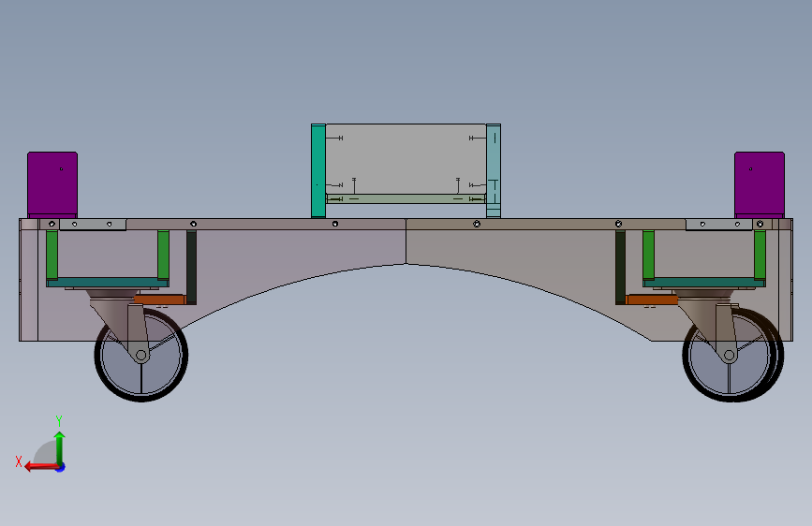812x526 pixels.
Task: Select the right teal caster mounting plate
Action: click(703, 282)
